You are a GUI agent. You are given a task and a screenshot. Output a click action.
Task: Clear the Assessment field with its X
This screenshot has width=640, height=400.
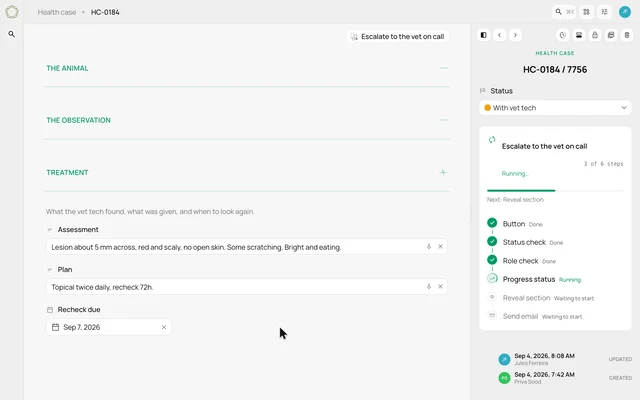(x=440, y=247)
